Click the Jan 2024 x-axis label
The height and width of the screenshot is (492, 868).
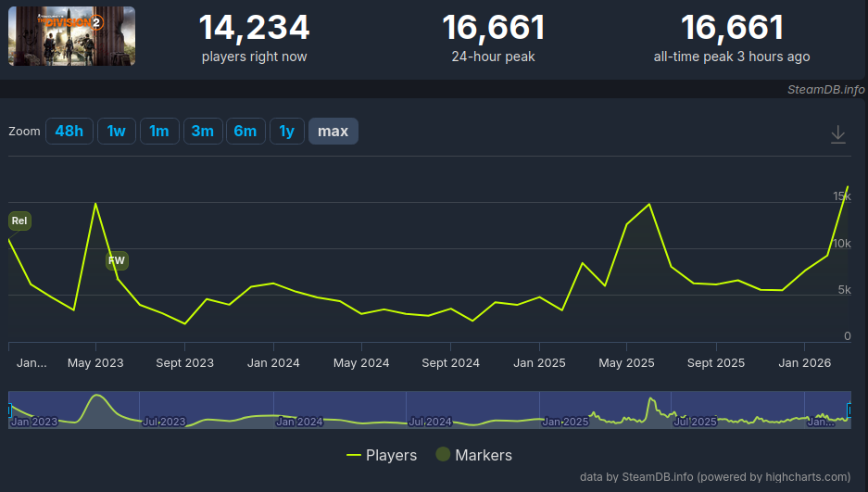coord(273,363)
